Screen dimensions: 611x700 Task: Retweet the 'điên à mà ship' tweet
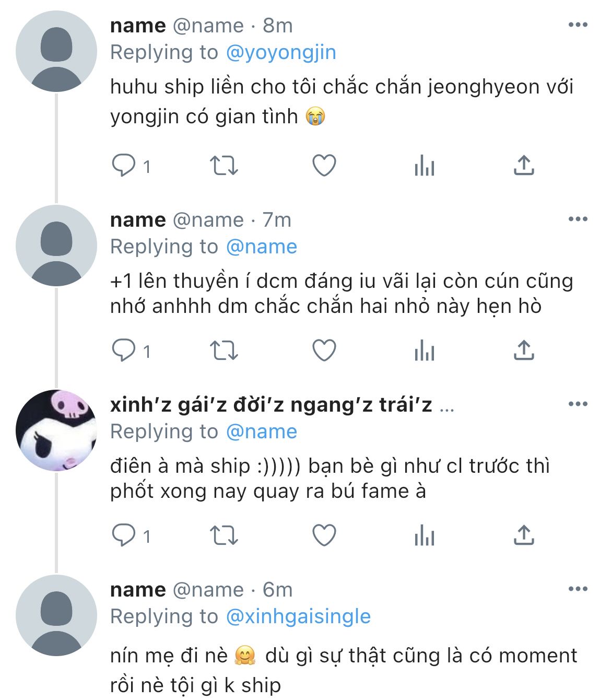point(224,535)
